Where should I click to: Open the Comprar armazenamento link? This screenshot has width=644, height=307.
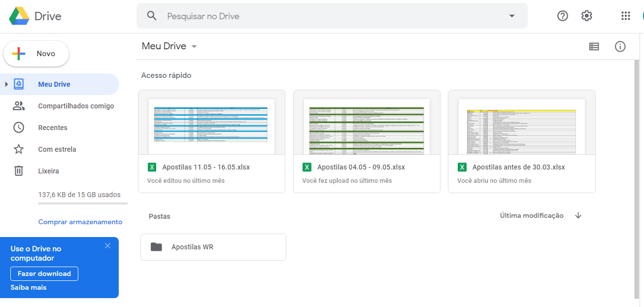[x=80, y=222]
